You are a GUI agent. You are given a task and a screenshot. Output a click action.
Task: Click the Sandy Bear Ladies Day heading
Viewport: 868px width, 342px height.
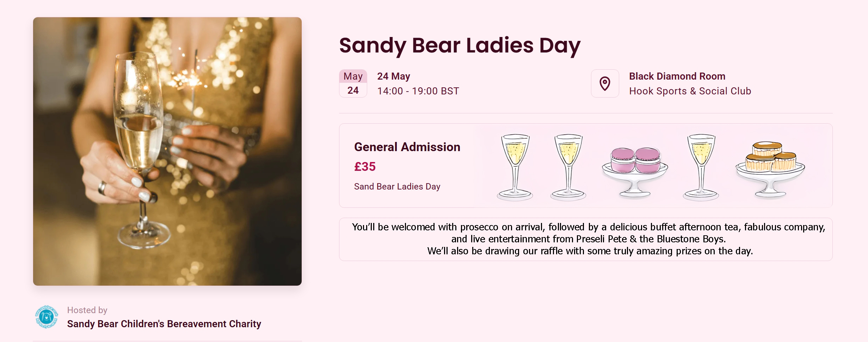(460, 45)
